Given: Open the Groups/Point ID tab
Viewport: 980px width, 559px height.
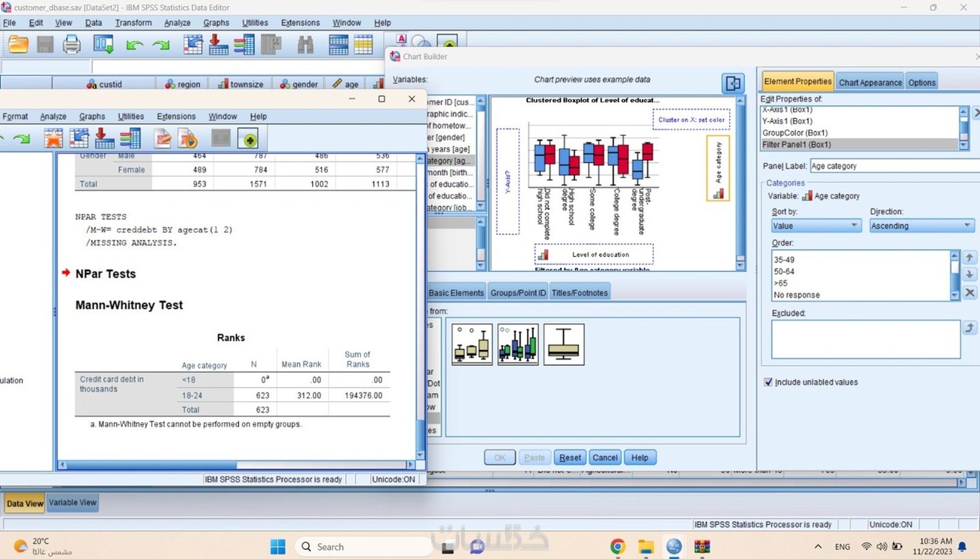Looking at the screenshot, I should (518, 293).
